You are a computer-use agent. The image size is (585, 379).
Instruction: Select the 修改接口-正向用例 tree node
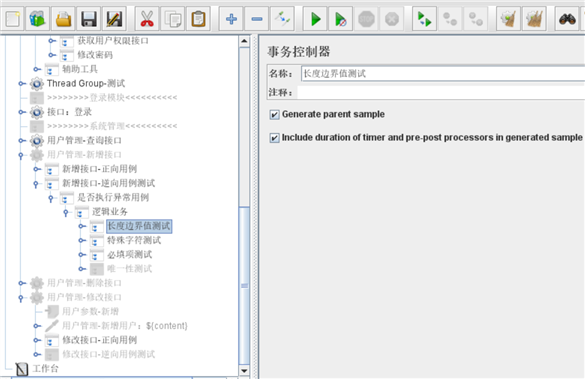click(x=99, y=340)
